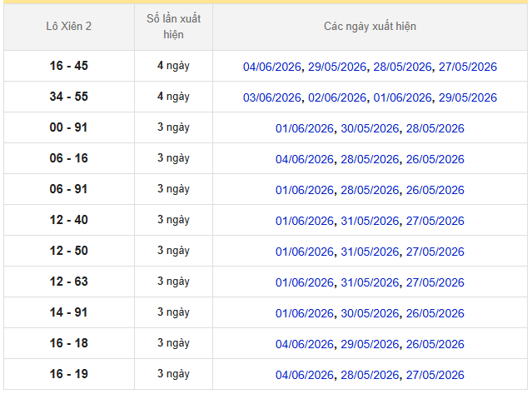
Task: Select the '00 - 91' pair cell
Action: pos(69,127)
